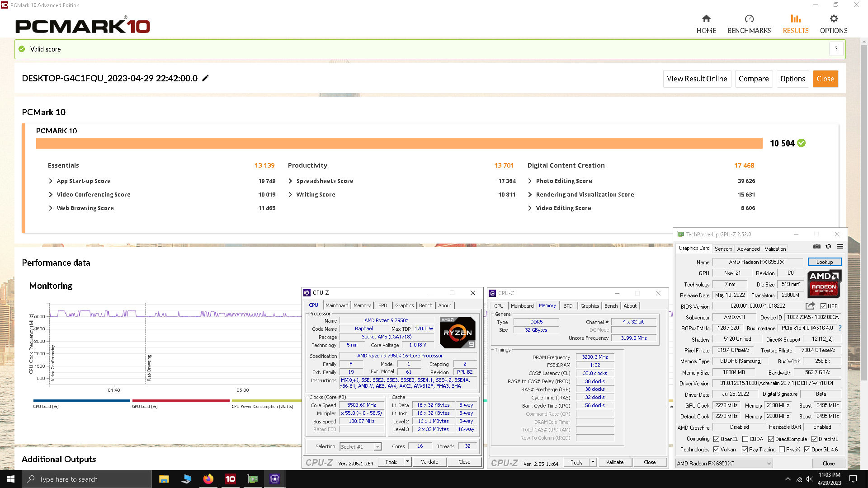The image size is (868, 488).
Task: Click Validate in left CPU-Z window
Action: pyautogui.click(x=429, y=462)
